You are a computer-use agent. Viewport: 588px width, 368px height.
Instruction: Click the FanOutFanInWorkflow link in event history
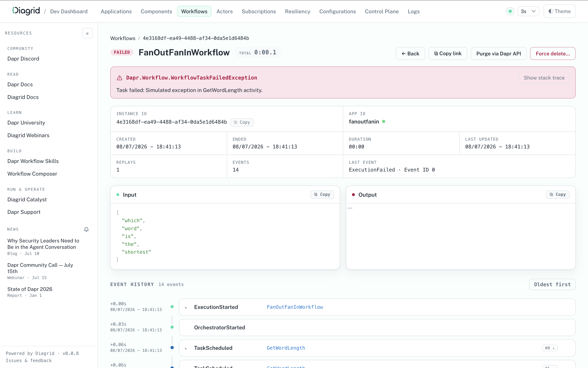[295, 307]
